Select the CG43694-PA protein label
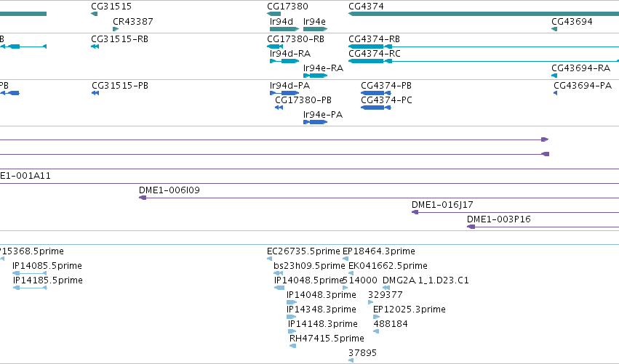619x364 pixels. pos(583,86)
